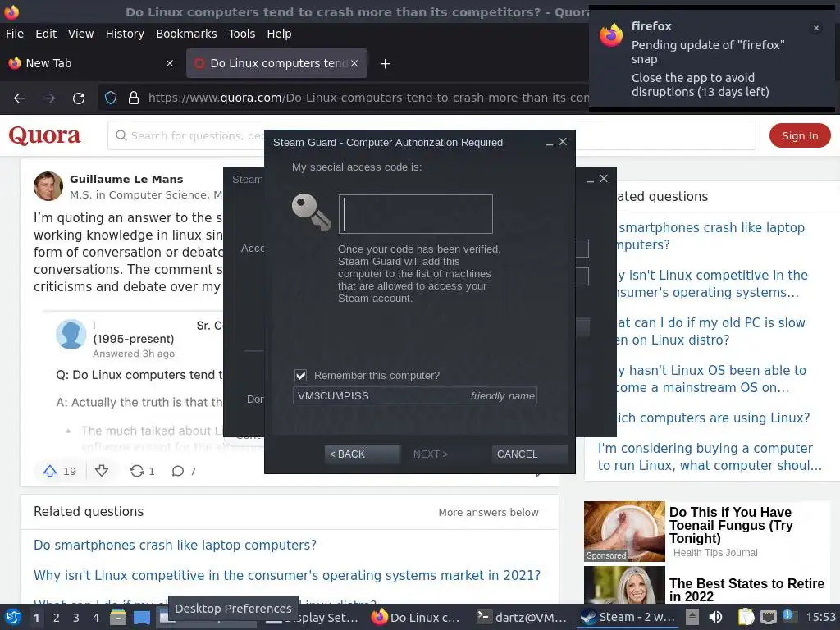Open the View menu
This screenshot has height=630, width=840.
81,34
